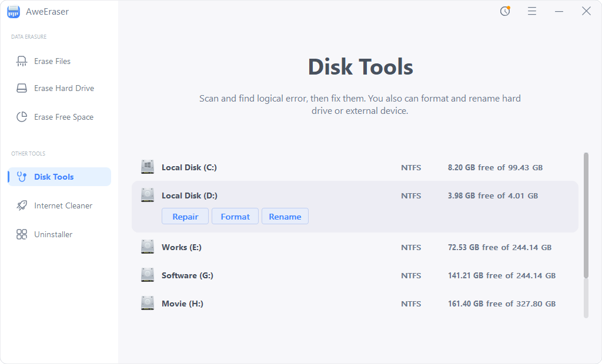
Task: Go to Erase Hard Drive
Action: (59, 88)
